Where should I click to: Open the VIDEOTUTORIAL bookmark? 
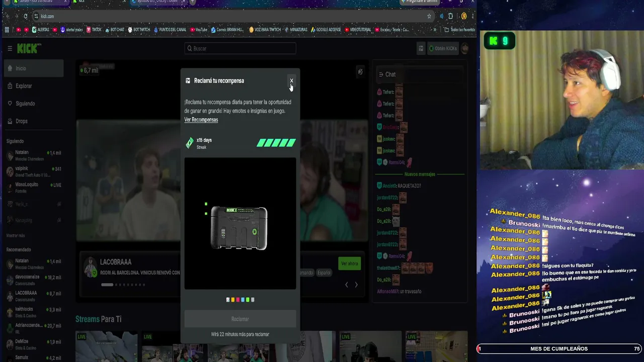pyautogui.click(x=358, y=30)
